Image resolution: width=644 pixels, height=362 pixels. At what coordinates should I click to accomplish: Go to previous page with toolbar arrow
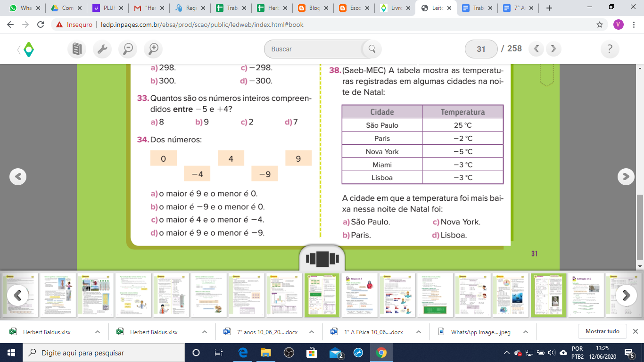click(x=537, y=49)
